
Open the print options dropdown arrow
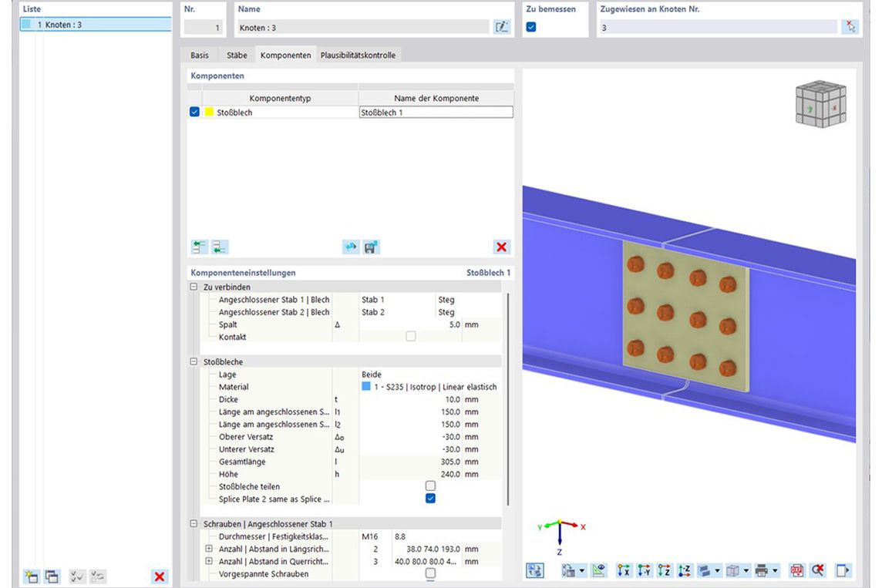775,571
